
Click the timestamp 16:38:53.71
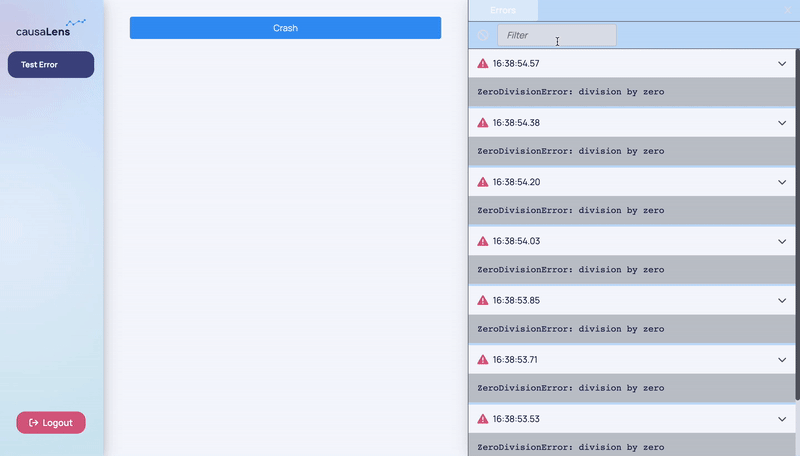[x=515, y=360]
